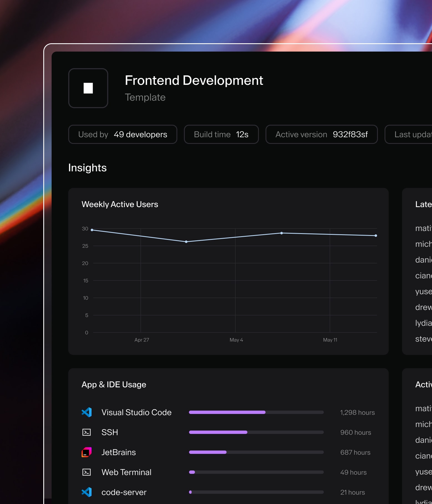432x504 pixels.
Task: Click the May 4 axis label
Action: pos(236,340)
